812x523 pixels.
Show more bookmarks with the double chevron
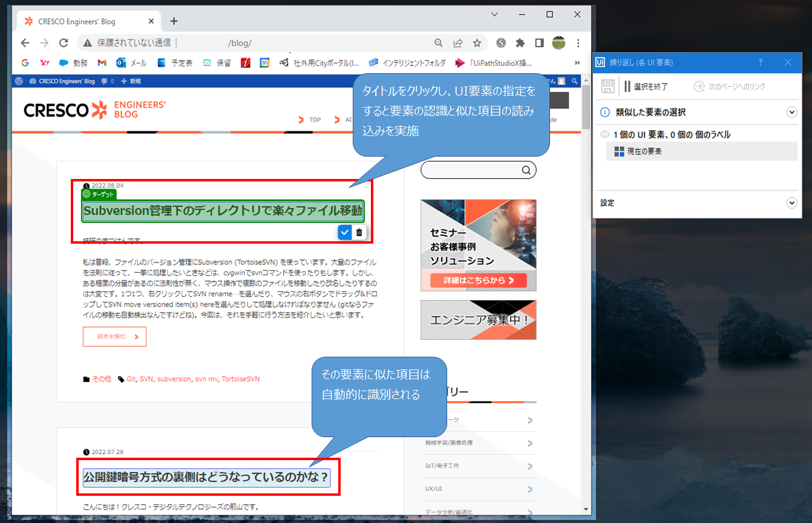pyautogui.click(x=578, y=62)
